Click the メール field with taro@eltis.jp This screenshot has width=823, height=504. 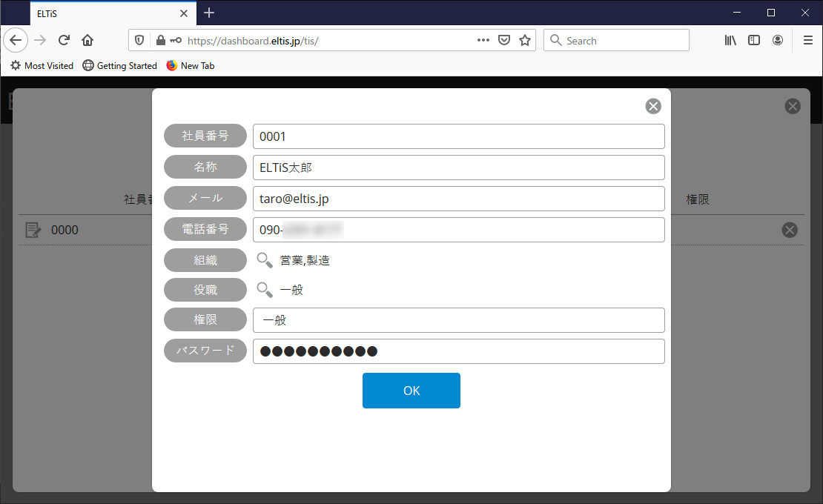pos(459,199)
